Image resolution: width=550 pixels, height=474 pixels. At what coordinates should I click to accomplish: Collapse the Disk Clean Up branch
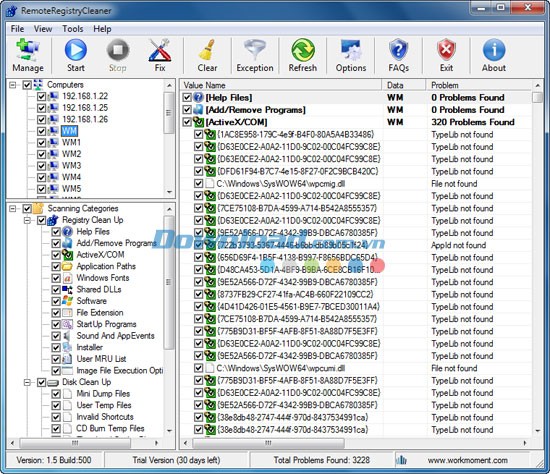(x=27, y=382)
